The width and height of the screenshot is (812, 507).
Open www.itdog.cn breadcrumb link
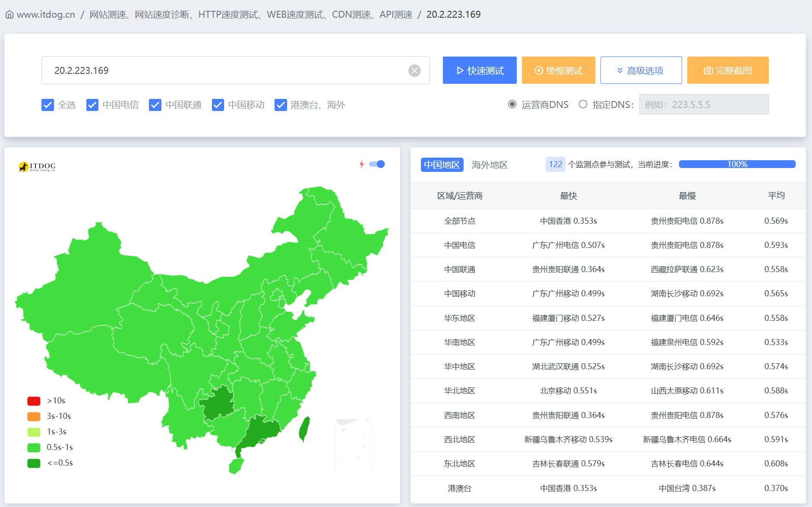46,15
